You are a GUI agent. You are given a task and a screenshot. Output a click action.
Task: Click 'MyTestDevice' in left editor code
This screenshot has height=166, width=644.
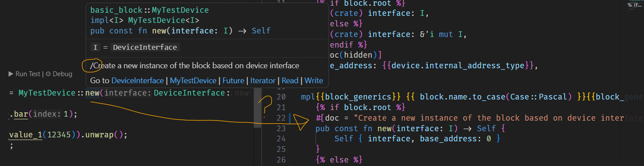tap(47, 93)
